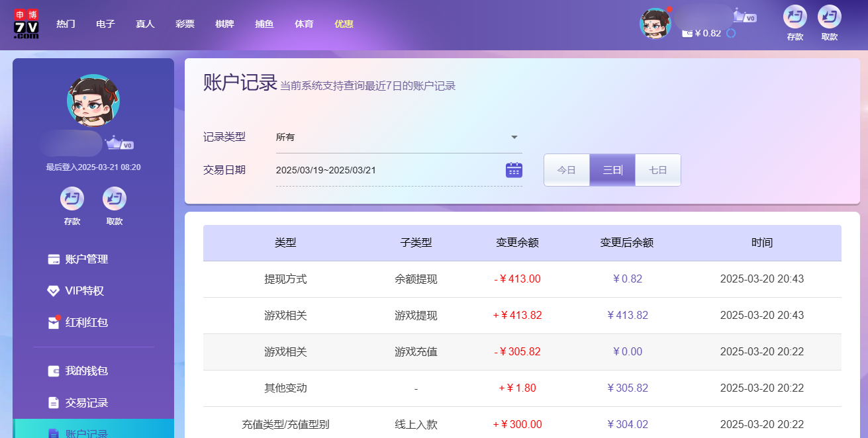The height and width of the screenshot is (438, 868).
Task: Click the 7V.com site logo
Action: click(25, 23)
